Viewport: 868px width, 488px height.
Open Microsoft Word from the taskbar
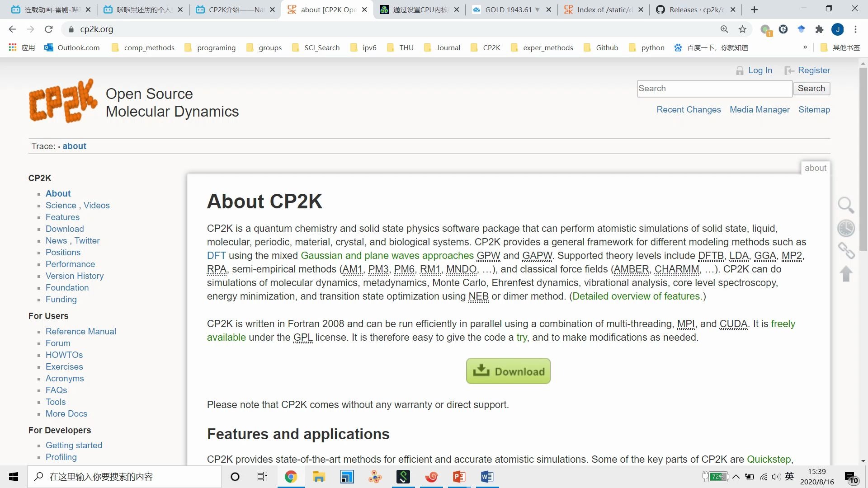(x=487, y=477)
